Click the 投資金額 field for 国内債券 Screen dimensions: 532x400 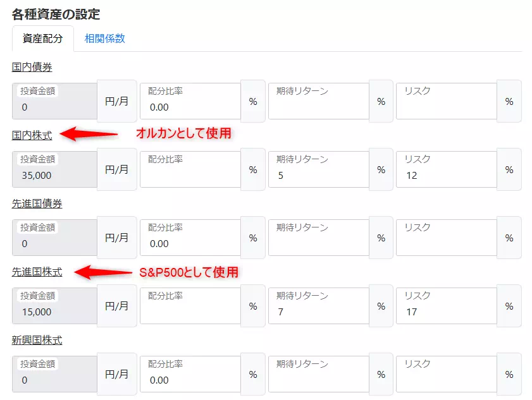54,100
